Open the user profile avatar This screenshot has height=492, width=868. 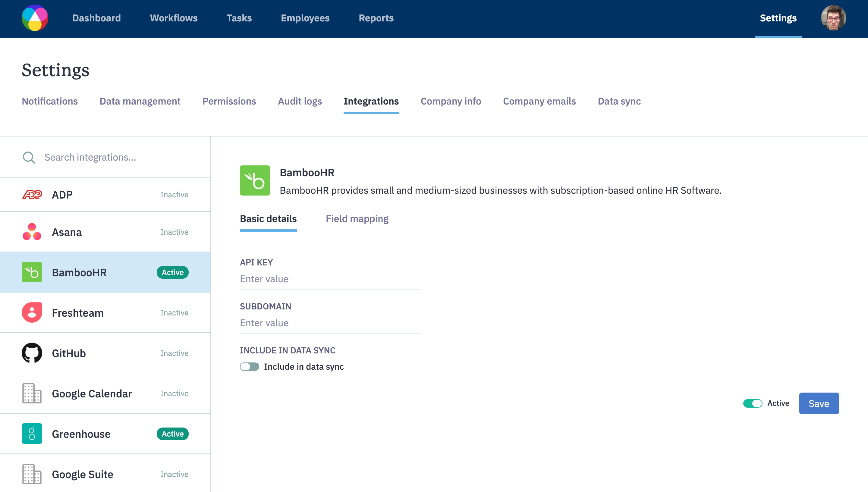coord(834,18)
